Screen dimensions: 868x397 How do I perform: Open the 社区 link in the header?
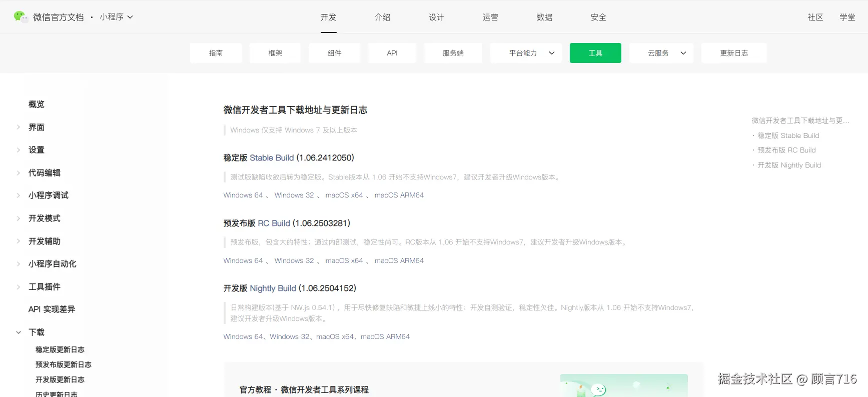[815, 17]
